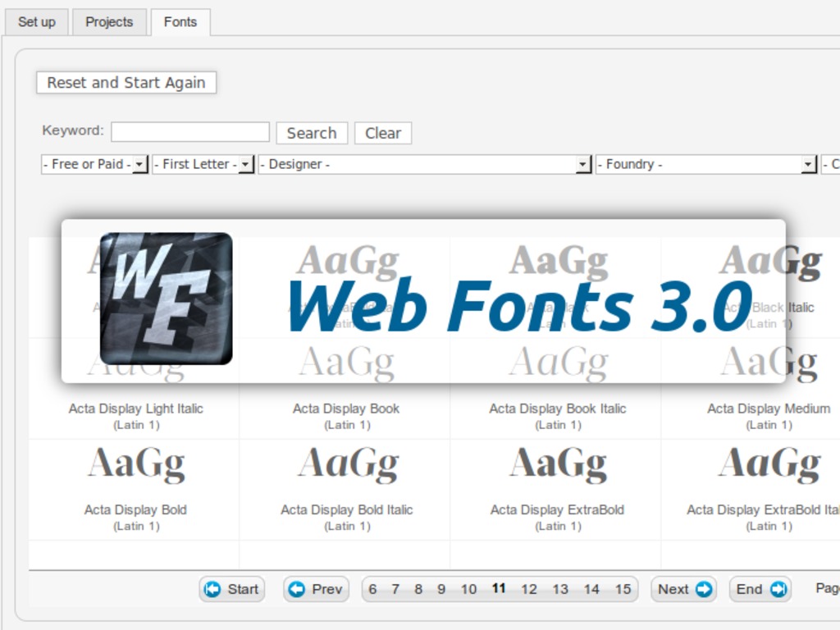Select Acta Display Light Italic font name

136,409
